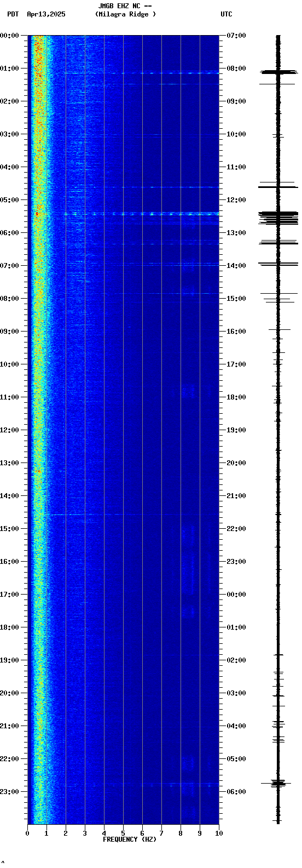Click the largest seismogram burst near 12:30 UTC

click(x=278, y=218)
